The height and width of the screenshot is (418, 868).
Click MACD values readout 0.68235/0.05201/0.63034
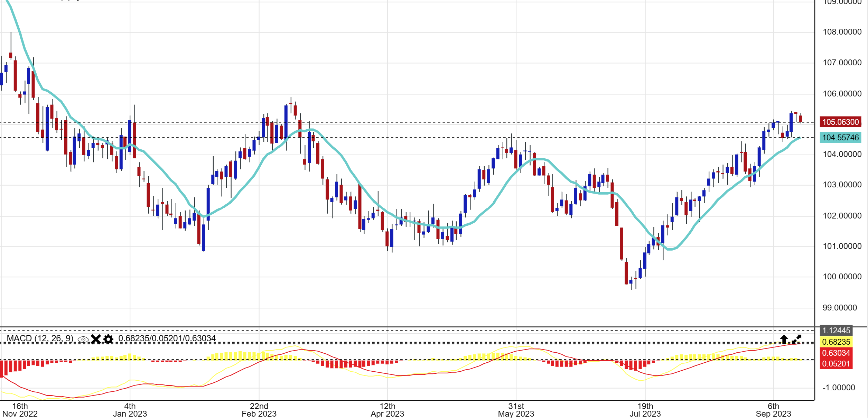[167, 338]
